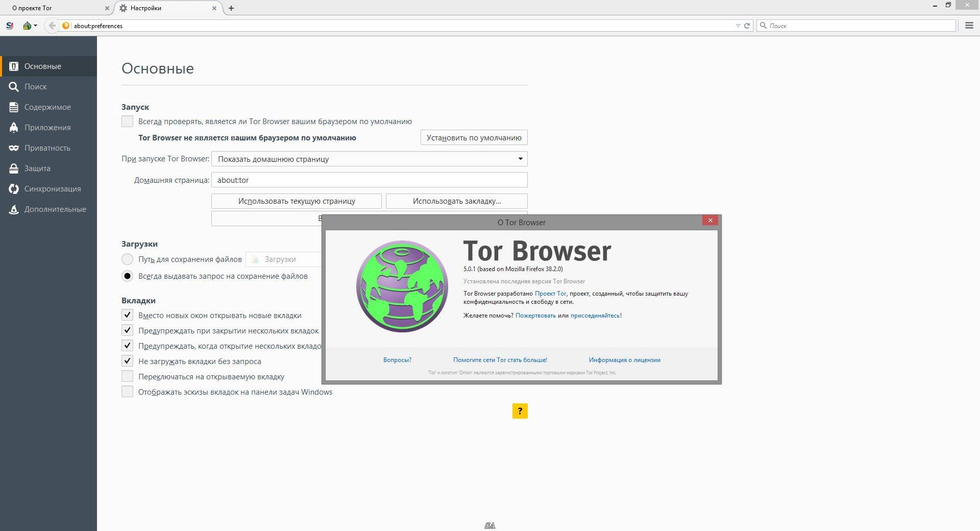Click 'Установить по умолчанию' button
Viewport: 980px width, 531px height.
tap(474, 137)
